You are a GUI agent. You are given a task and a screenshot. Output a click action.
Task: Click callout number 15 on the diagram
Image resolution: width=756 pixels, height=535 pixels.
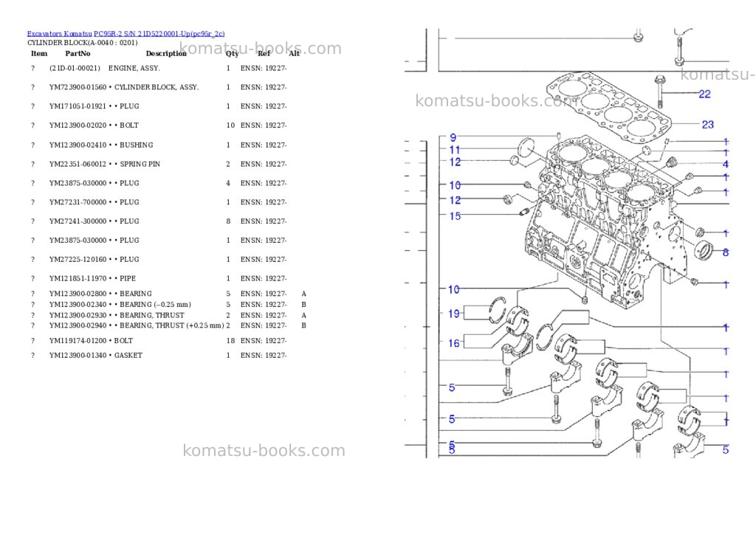[455, 216]
